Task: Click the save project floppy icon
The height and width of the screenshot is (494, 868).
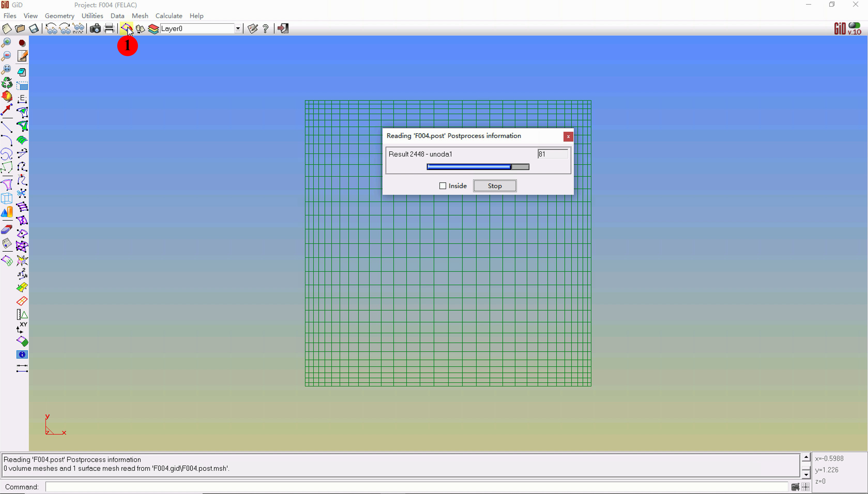Action: click(x=34, y=28)
